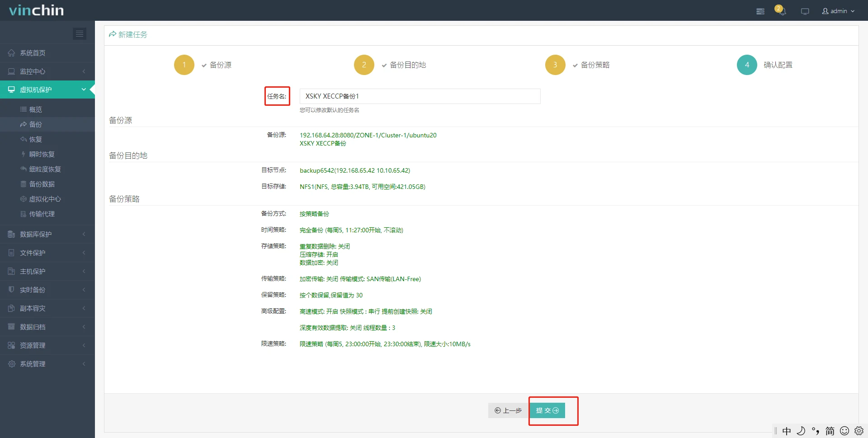Click the 文件保护 file icon

(11, 253)
